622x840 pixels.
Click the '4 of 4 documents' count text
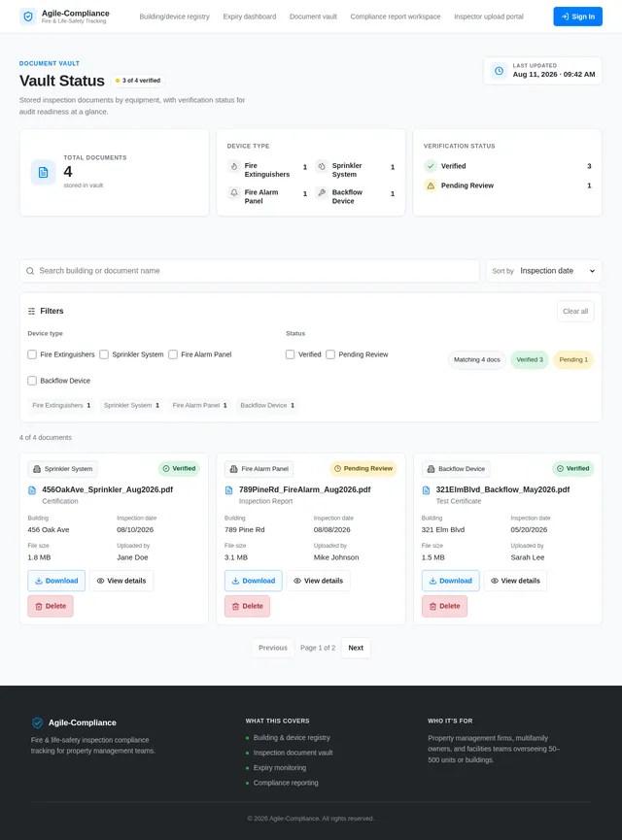pyautogui.click(x=46, y=438)
